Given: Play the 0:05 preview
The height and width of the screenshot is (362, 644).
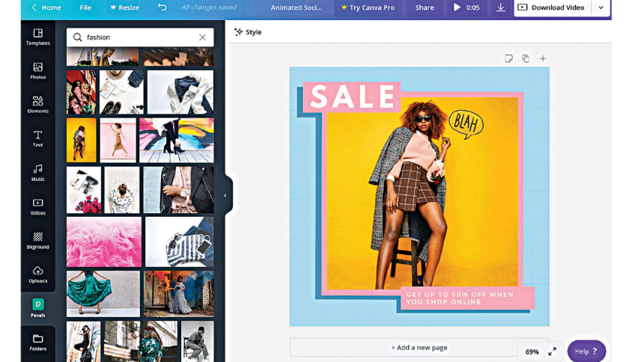Looking at the screenshot, I should 467,7.
